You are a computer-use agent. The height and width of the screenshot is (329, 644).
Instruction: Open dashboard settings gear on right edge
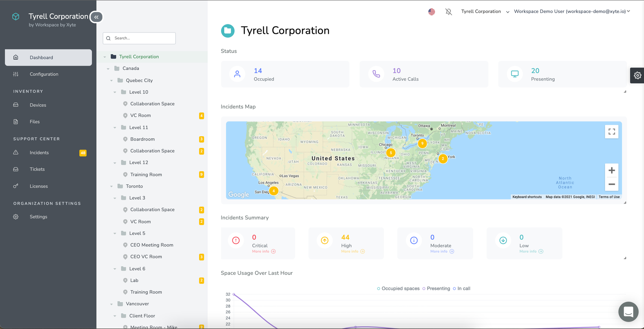coord(637,75)
